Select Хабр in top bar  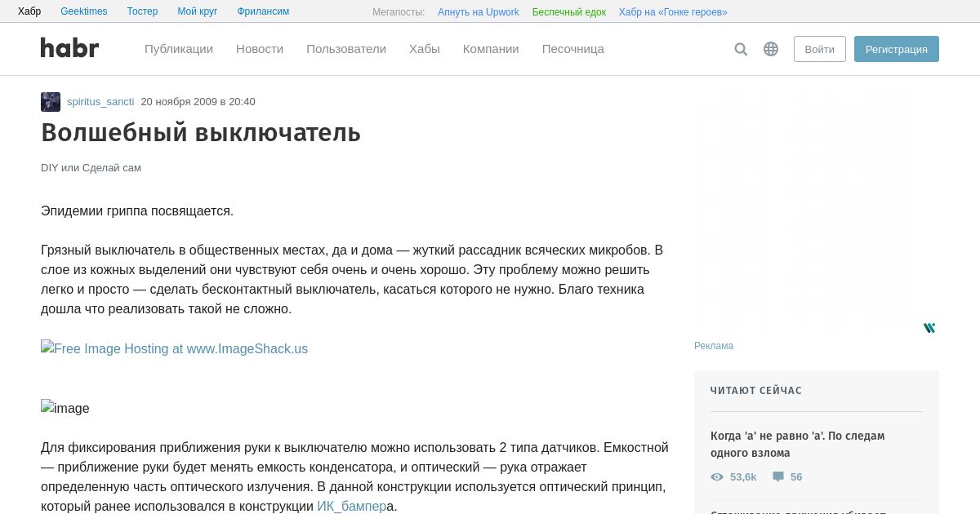coord(29,11)
